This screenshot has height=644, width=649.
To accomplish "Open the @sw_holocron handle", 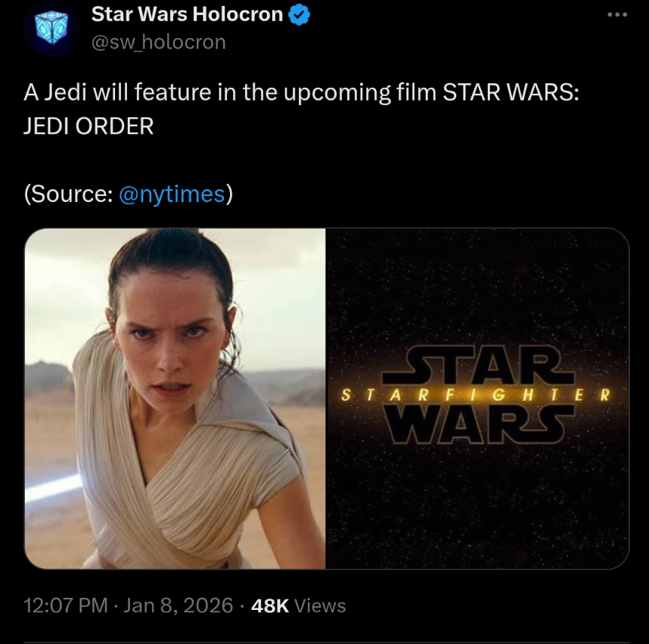I will pos(159,42).
